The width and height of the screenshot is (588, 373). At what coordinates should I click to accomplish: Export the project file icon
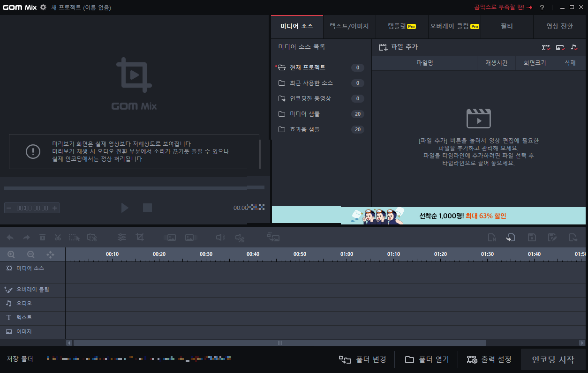(573, 238)
